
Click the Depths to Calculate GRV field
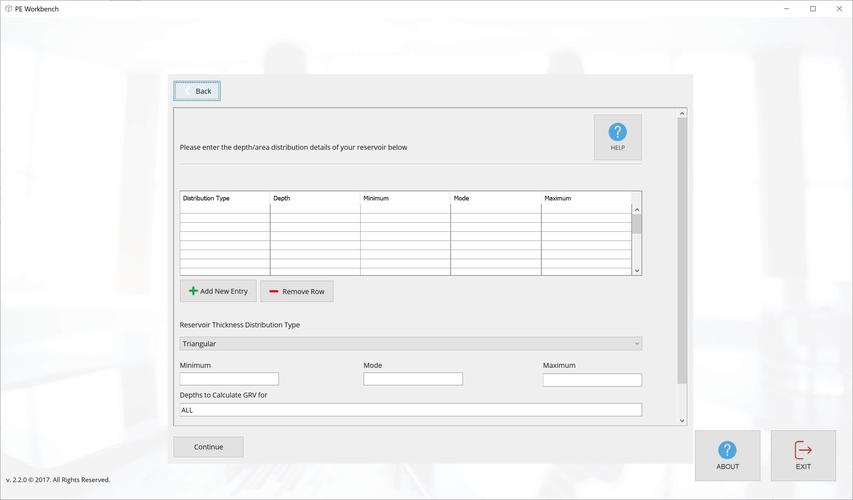(x=410, y=410)
